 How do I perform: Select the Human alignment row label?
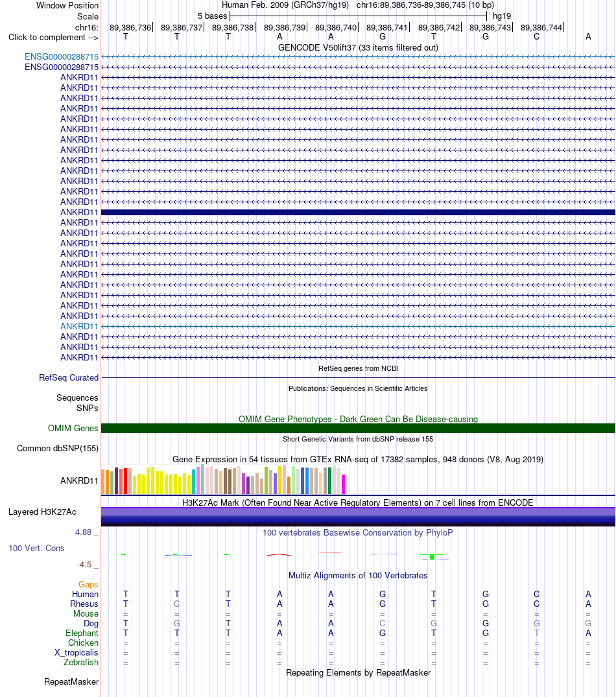(x=85, y=595)
